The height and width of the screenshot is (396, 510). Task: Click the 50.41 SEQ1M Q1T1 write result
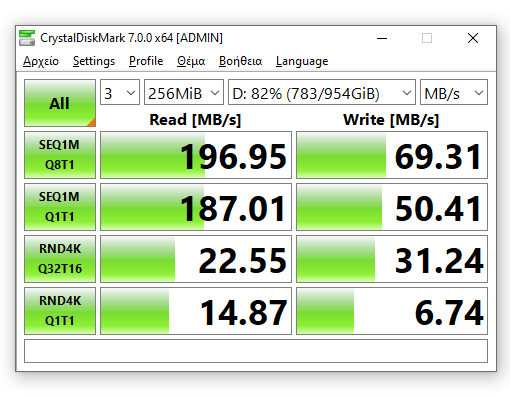click(392, 207)
